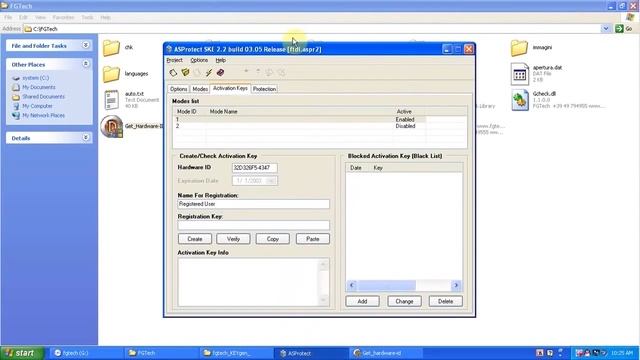Click inside the Activation Key Info box

248,282
